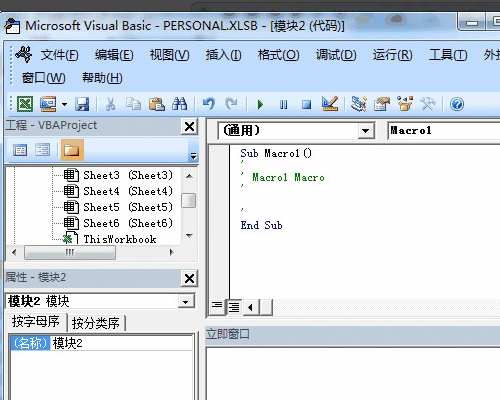Click the Break pause icon

[283, 105]
